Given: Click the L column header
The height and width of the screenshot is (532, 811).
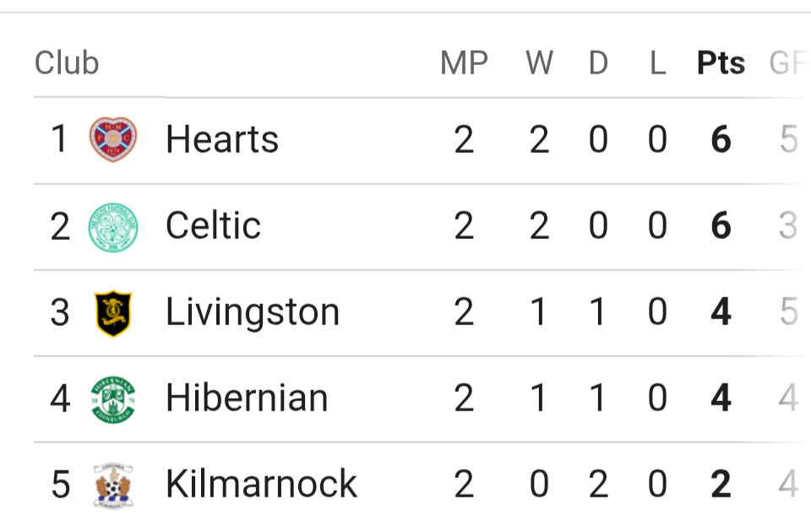Looking at the screenshot, I should pos(658,63).
